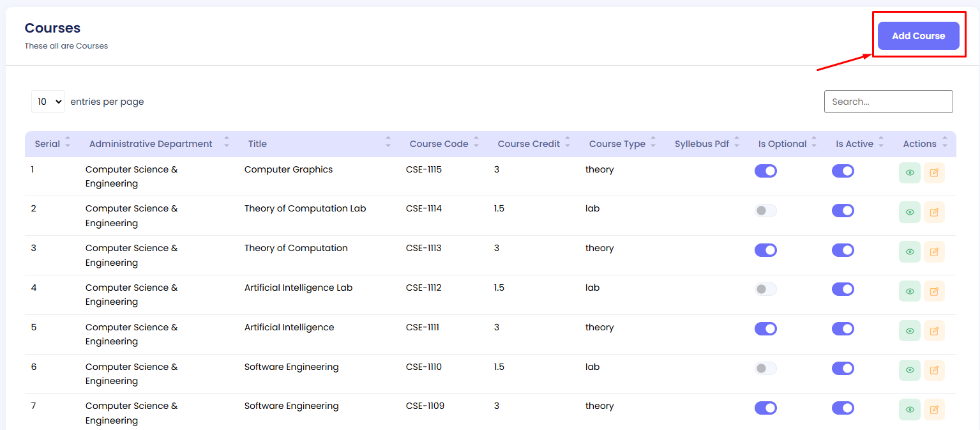The image size is (980, 430).
Task: Edit the CSE-1111 Artificial Intelligence course
Action: tap(934, 331)
